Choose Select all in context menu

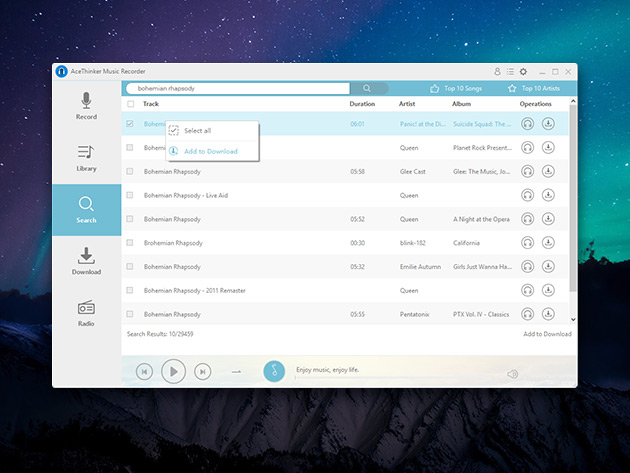point(212,131)
